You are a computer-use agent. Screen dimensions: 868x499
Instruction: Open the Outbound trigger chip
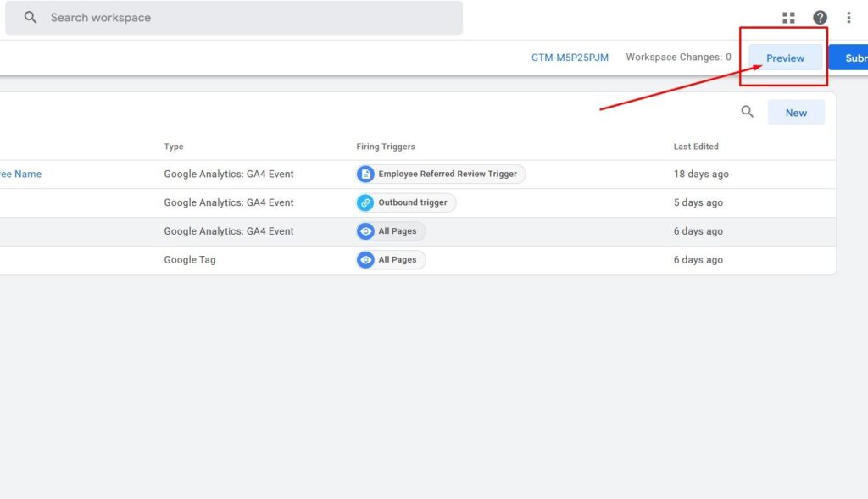click(x=412, y=202)
